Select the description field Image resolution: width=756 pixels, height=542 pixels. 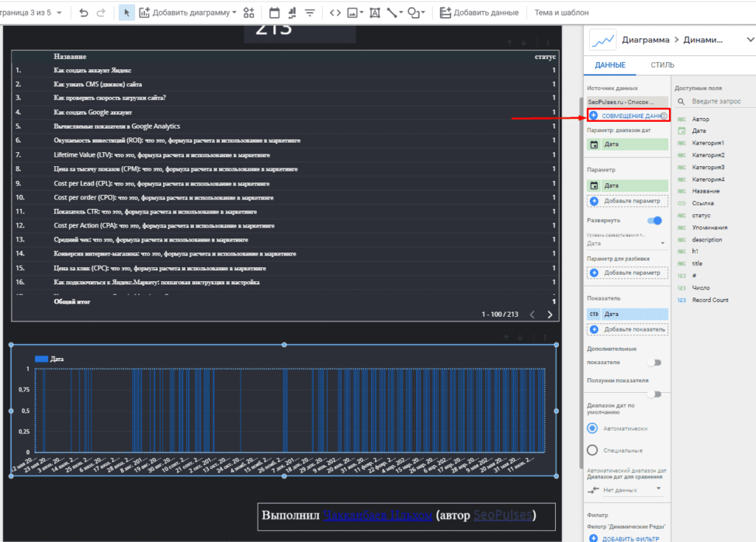click(x=707, y=240)
